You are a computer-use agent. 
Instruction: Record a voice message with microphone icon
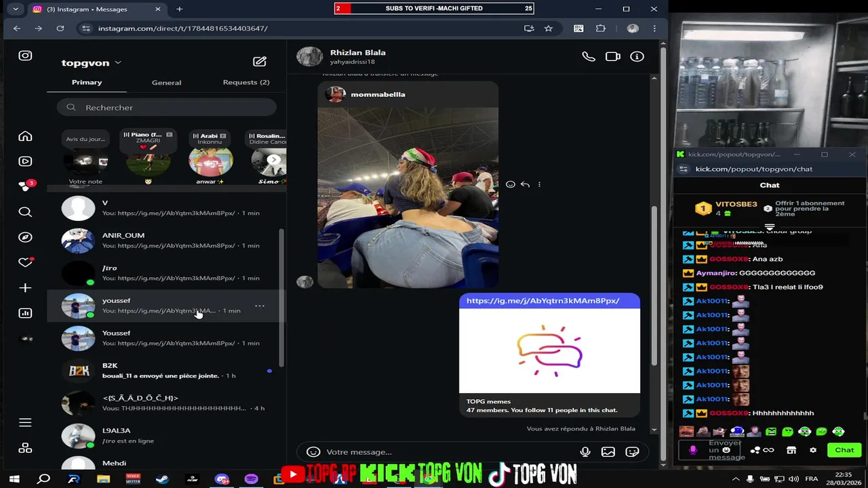point(585,452)
